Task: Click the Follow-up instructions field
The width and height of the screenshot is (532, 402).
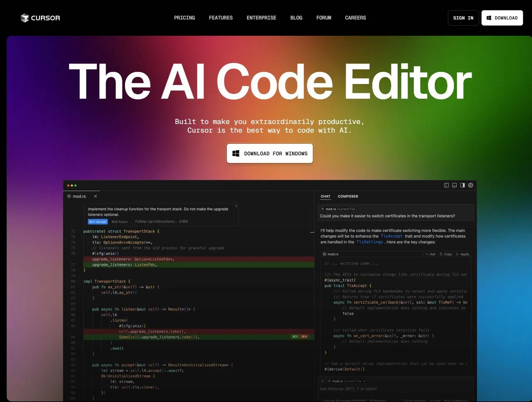Action: (162, 222)
